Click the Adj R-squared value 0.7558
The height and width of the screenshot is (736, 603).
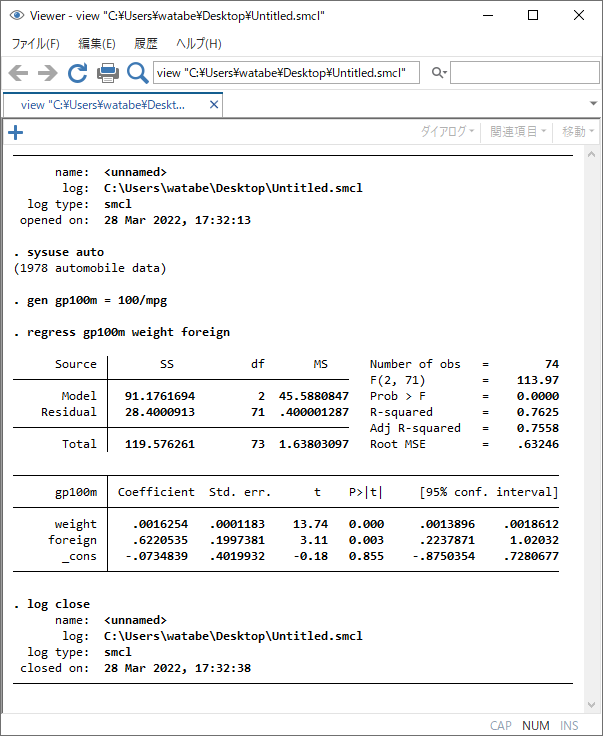click(x=538, y=428)
